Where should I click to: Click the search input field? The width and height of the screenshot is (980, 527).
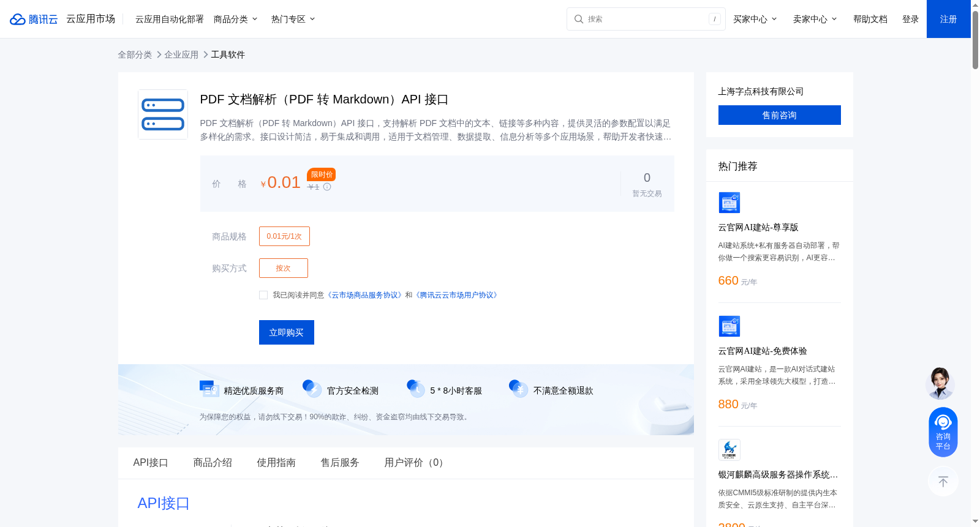click(x=646, y=19)
